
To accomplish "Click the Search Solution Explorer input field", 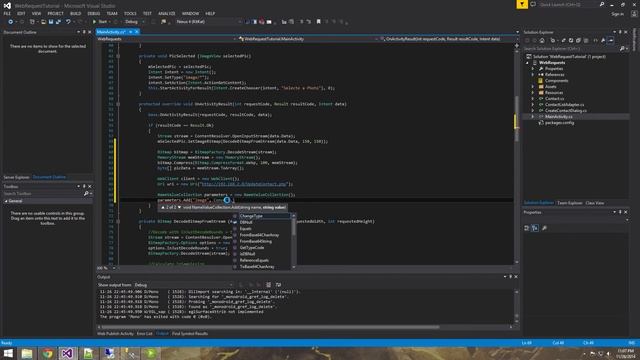I will 571,49.
